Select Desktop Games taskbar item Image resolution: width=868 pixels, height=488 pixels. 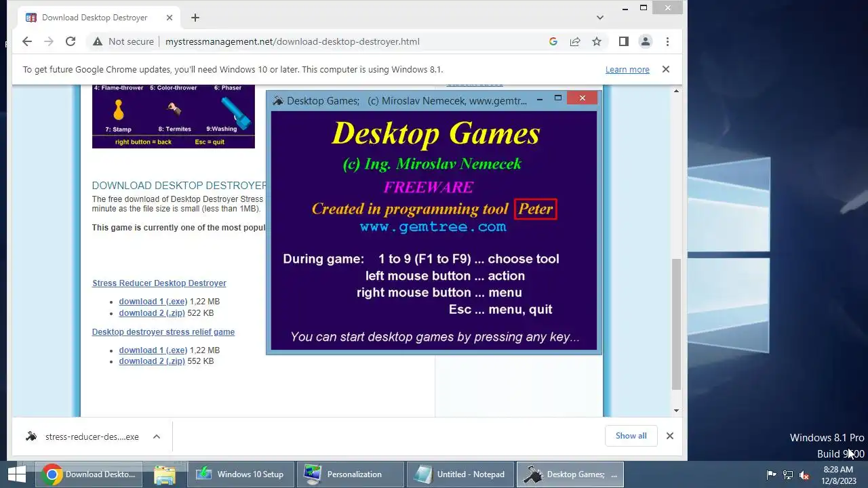(570, 474)
